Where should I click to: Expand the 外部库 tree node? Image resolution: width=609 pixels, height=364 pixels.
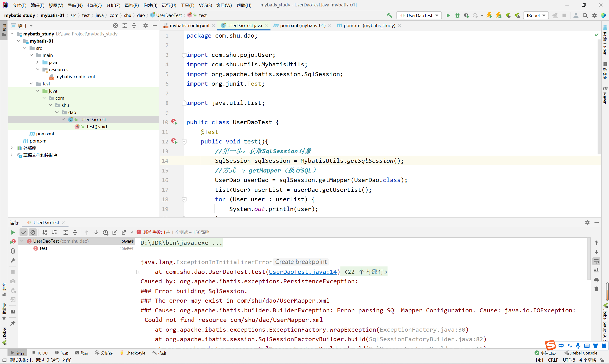click(x=11, y=148)
